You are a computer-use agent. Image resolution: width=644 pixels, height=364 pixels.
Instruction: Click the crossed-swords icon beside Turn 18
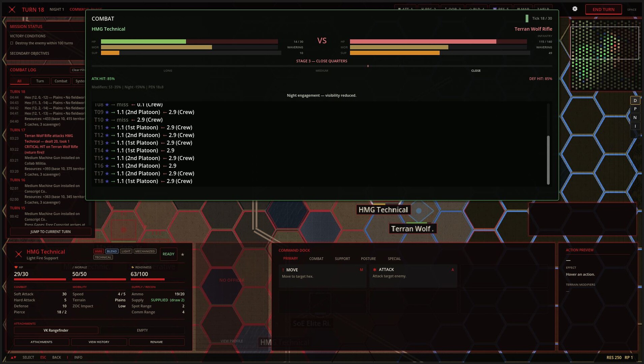[x=12, y=9]
